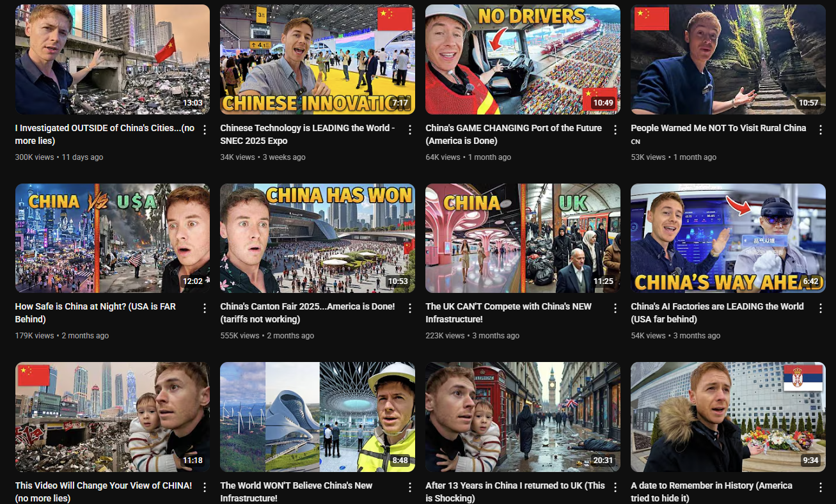This screenshot has width=836, height=504.
Task: Click title 'How Safe is China at Night?'
Action: click(95, 313)
